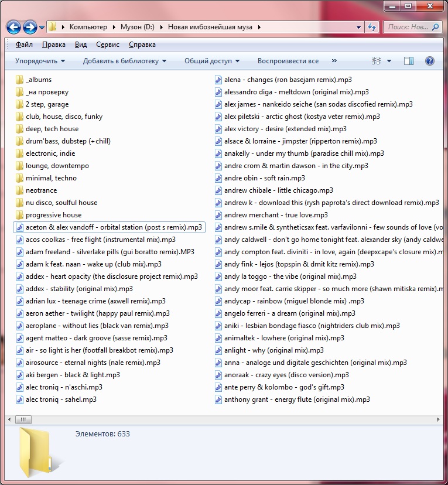This screenshot has height=485, width=448.
Task: Select the _albums folder icon
Action: tap(19, 80)
